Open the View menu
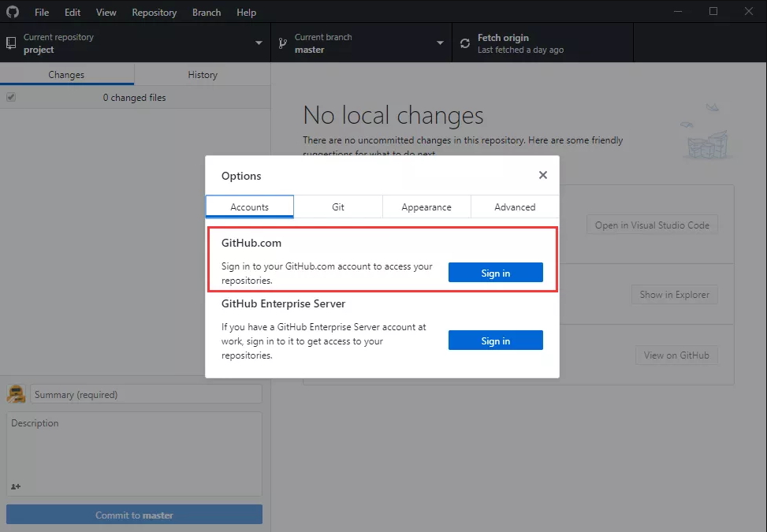767x532 pixels. (x=106, y=13)
